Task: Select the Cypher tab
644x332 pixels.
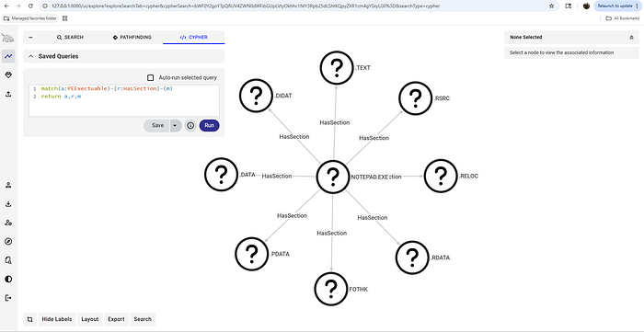Action: coord(194,38)
